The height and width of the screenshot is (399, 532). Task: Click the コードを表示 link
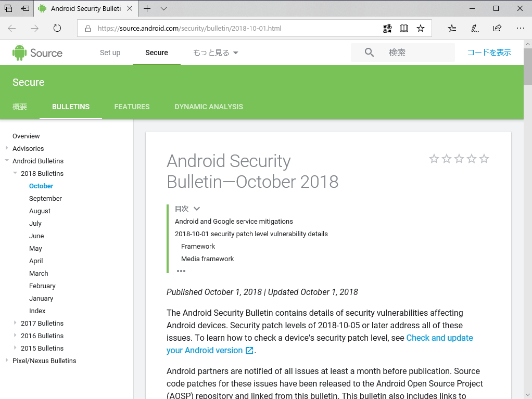pos(489,53)
